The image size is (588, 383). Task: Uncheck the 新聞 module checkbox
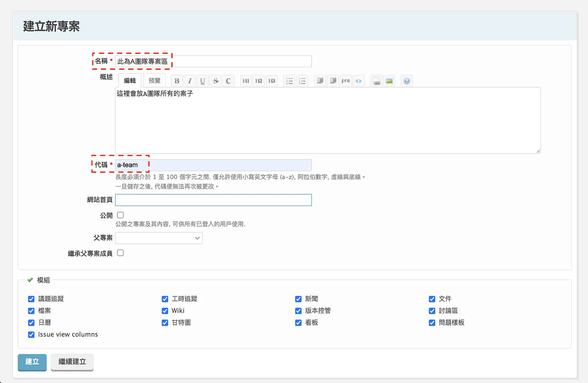[x=299, y=299]
